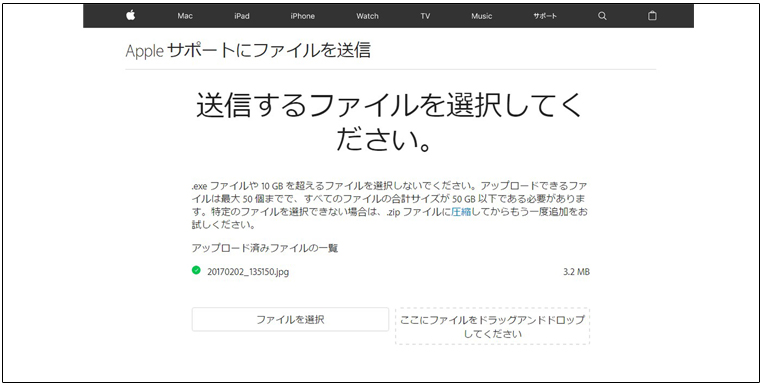Open the search magnifier icon
The height and width of the screenshot is (386, 763).
pos(602,16)
